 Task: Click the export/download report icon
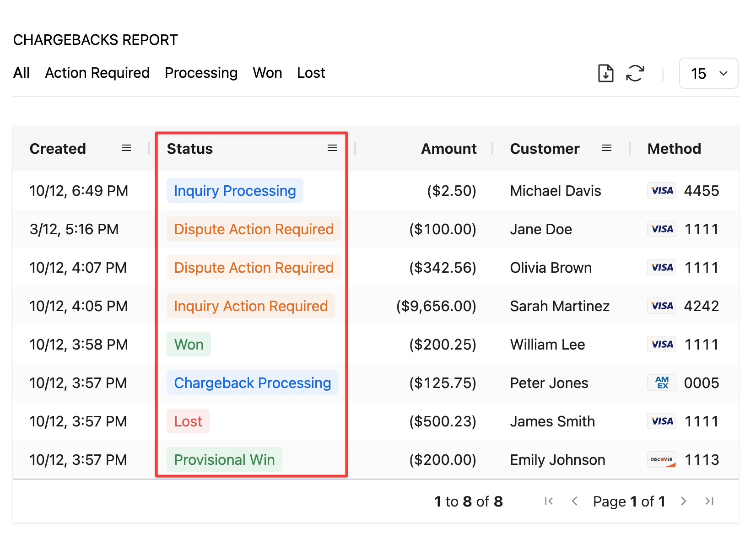[x=605, y=73]
